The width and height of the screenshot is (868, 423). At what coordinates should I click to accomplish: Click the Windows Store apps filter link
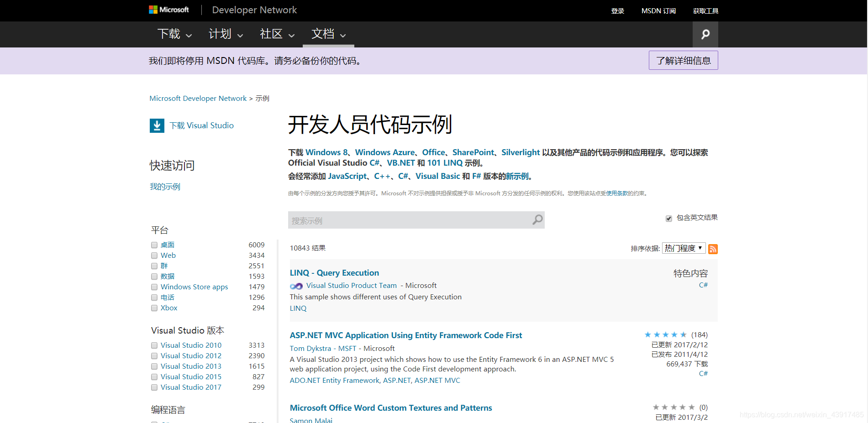pyautogui.click(x=194, y=287)
